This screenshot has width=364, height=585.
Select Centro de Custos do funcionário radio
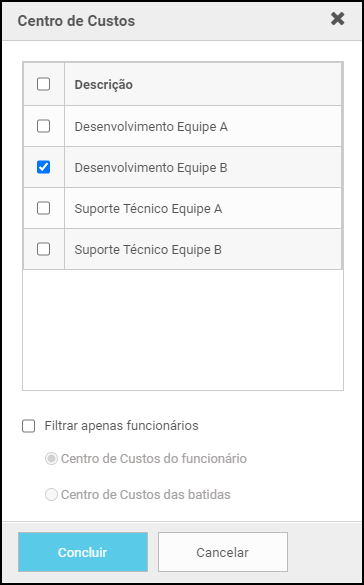[51, 459]
